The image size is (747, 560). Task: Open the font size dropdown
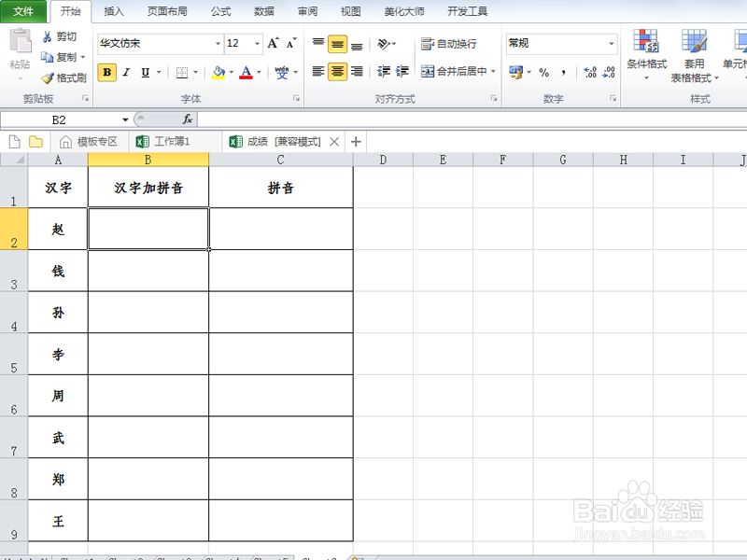(258, 43)
